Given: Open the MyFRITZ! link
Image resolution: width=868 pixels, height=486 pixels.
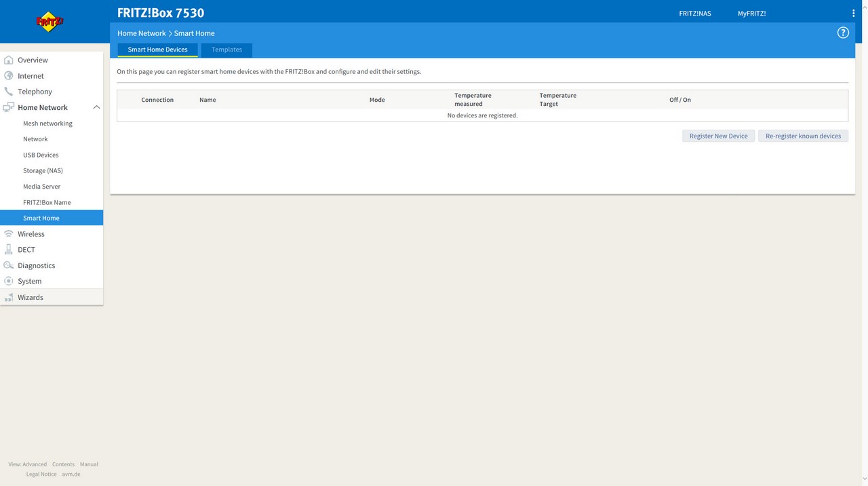Looking at the screenshot, I should point(751,14).
